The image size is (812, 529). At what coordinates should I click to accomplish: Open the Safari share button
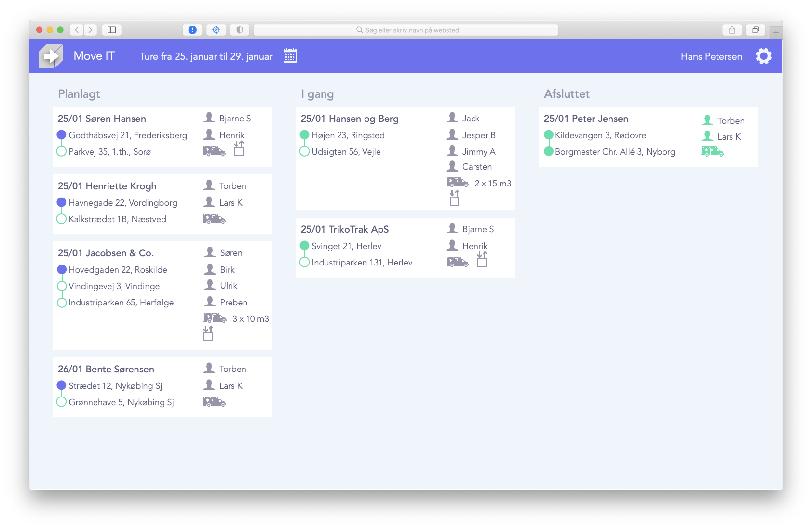(732, 30)
